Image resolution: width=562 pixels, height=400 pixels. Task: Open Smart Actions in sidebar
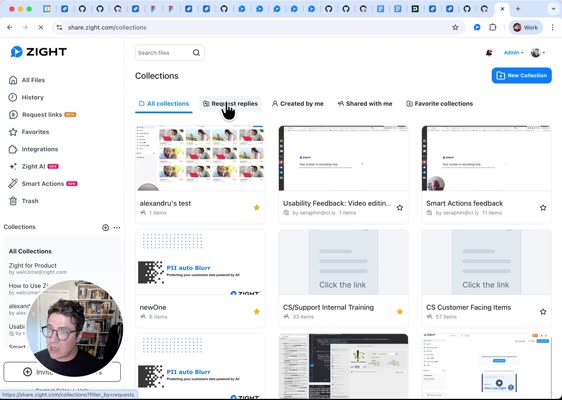click(43, 184)
